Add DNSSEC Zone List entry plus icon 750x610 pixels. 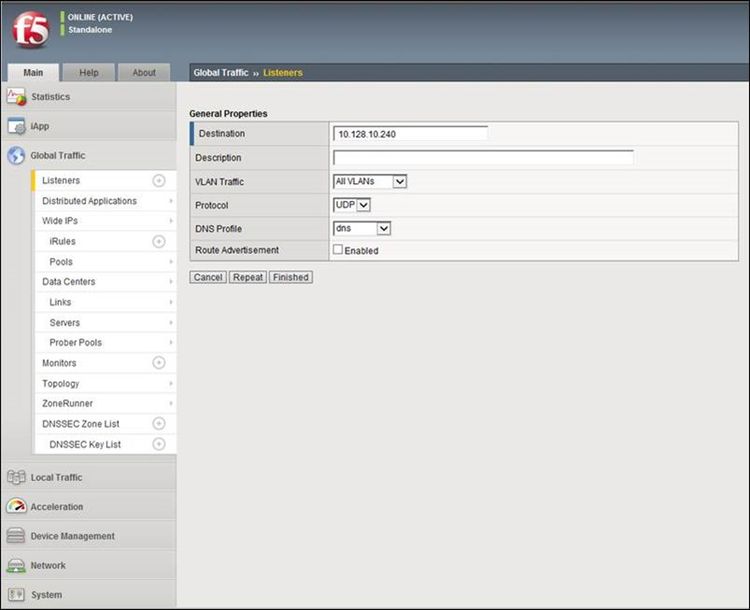[x=158, y=424]
